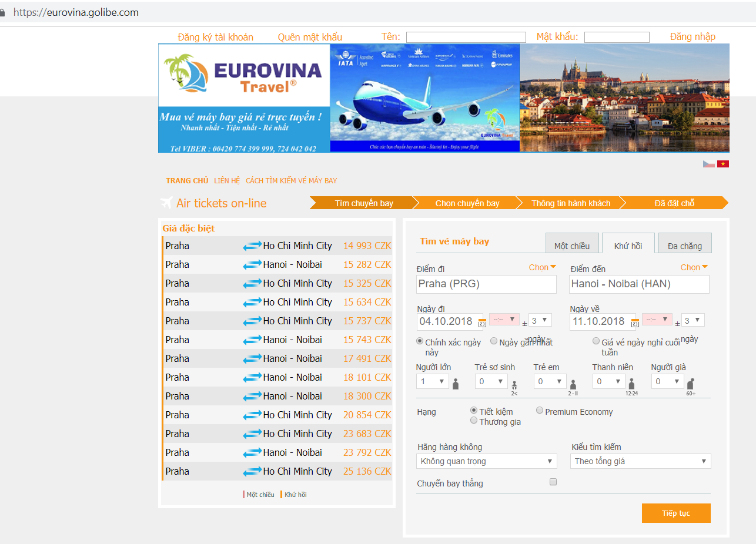
Task: Click arrows icon on the 15 282 CZK row
Action: click(x=252, y=265)
